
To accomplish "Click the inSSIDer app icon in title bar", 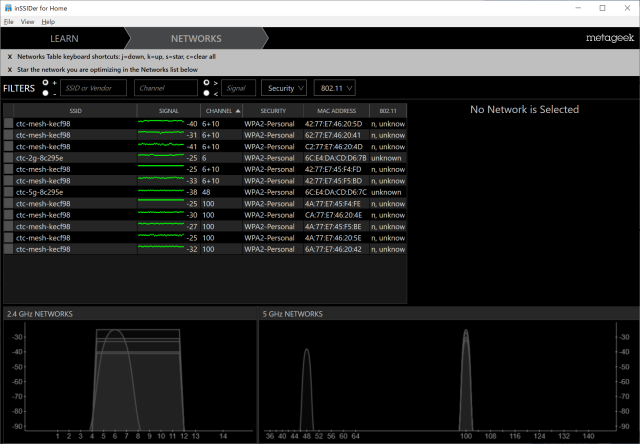I will (8, 8).
